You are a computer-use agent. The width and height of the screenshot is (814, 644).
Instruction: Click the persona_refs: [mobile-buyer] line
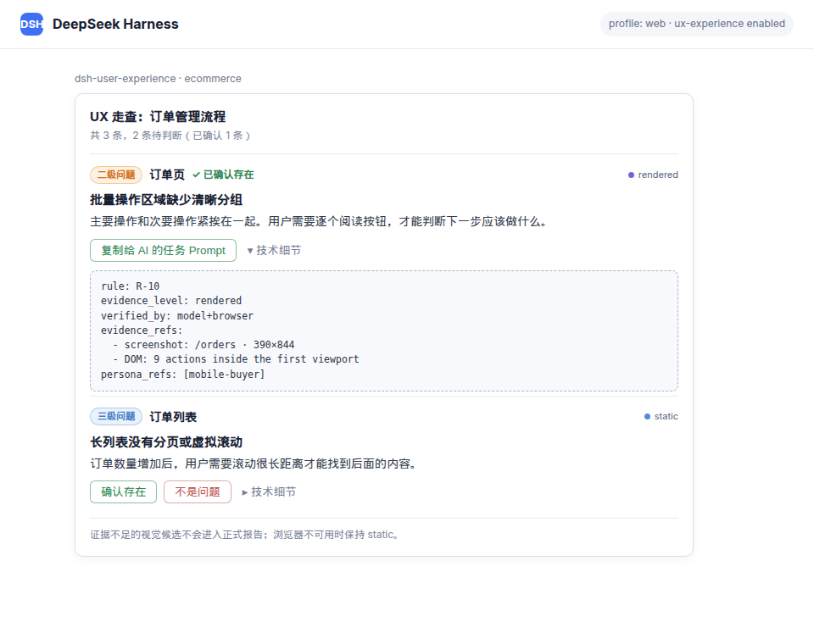pyautogui.click(x=183, y=375)
